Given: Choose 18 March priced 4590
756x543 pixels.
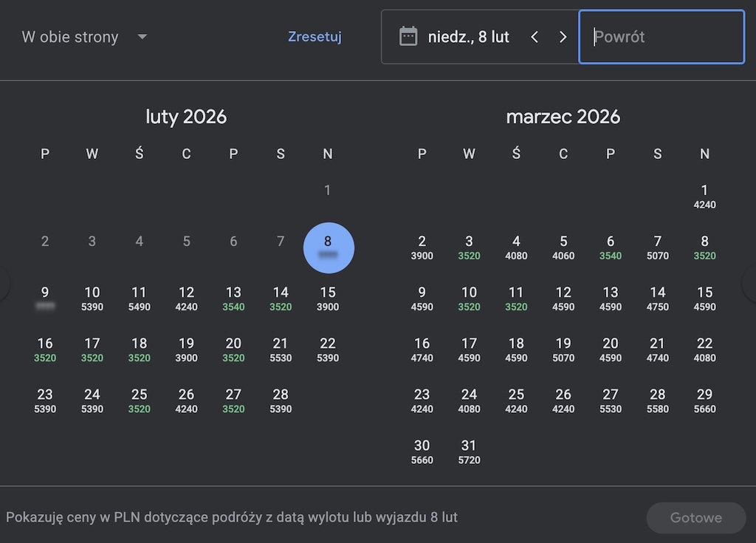Looking at the screenshot, I should click(516, 350).
